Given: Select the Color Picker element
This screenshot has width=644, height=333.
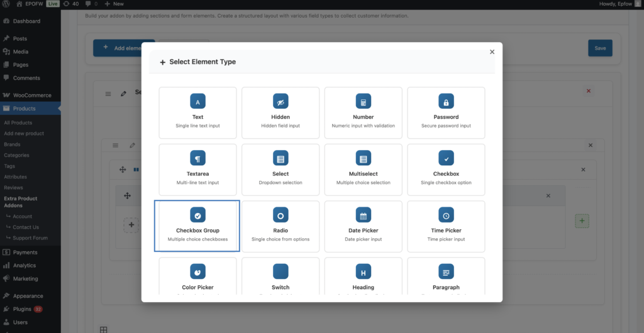Looking at the screenshot, I should click(x=197, y=277).
